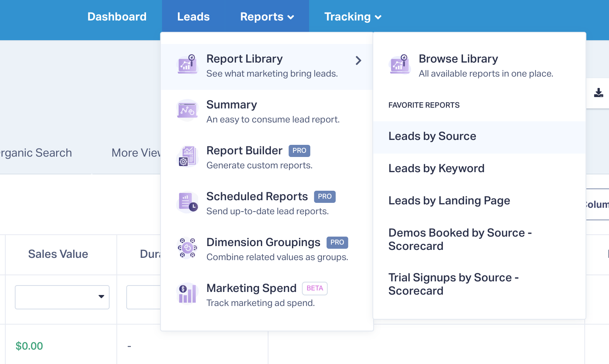Click the Dimension Groupings icon

[187, 248]
